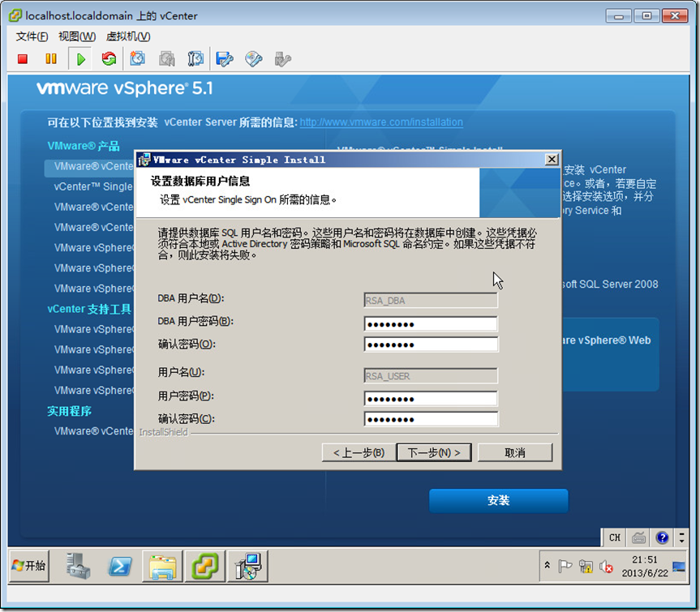This screenshot has height=612, width=700.
Task: Select vCenter™ Single item in product list
Action: tap(92, 186)
